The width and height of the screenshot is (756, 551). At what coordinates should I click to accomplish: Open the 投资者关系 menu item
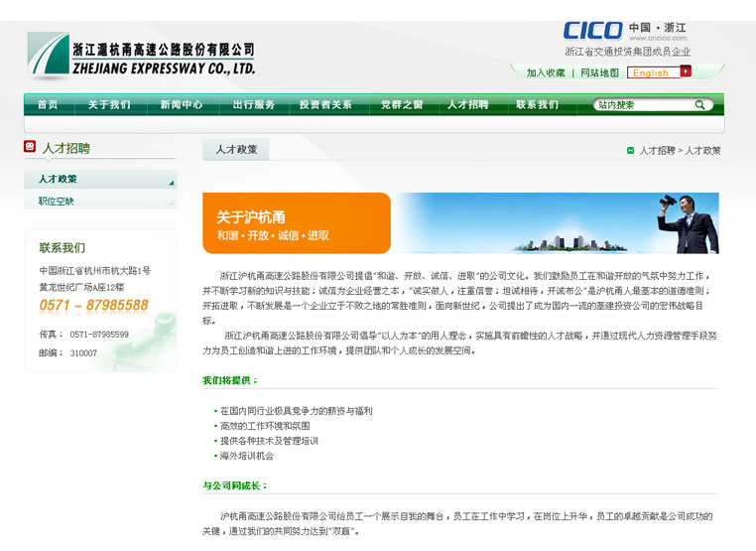point(325,105)
